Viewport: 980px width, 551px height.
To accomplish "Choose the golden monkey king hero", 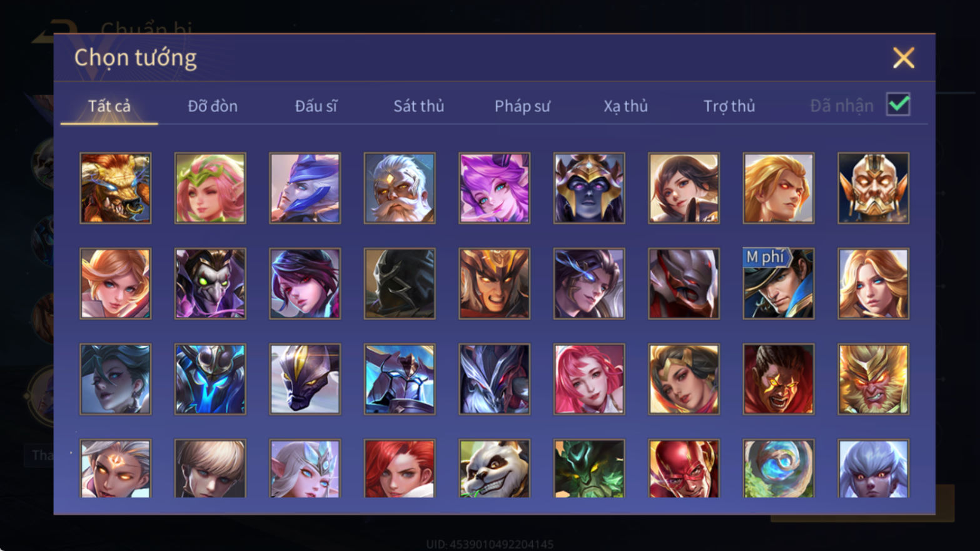I will point(873,379).
